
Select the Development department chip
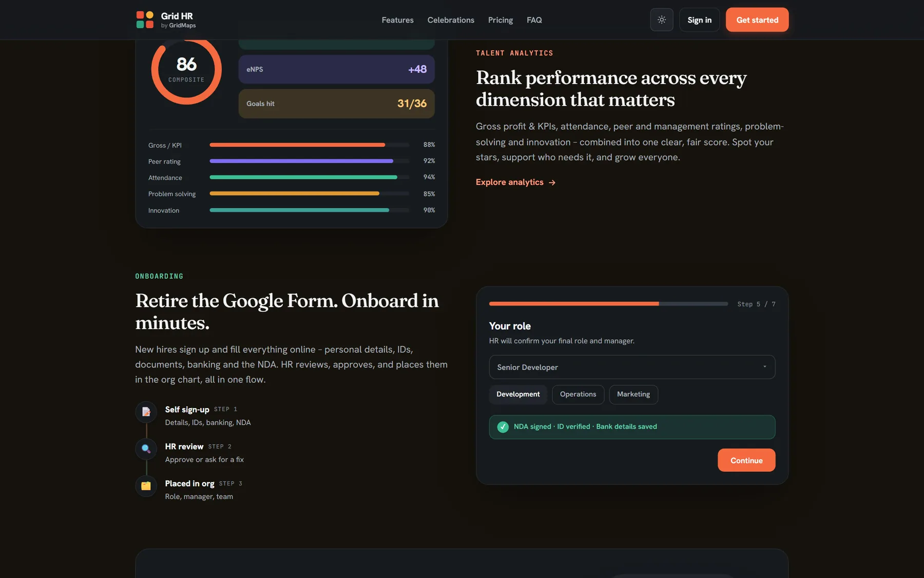(x=518, y=394)
